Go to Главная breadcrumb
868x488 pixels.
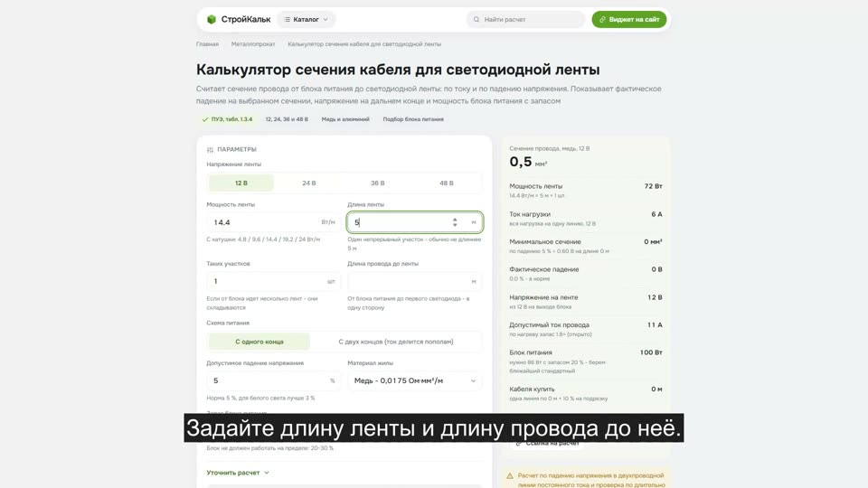207,43
